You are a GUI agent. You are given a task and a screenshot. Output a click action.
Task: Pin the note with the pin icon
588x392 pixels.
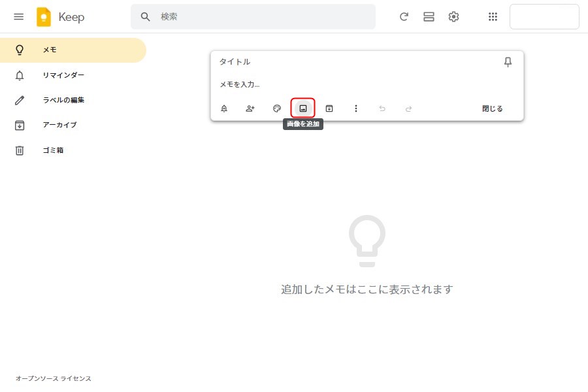(x=508, y=62)
